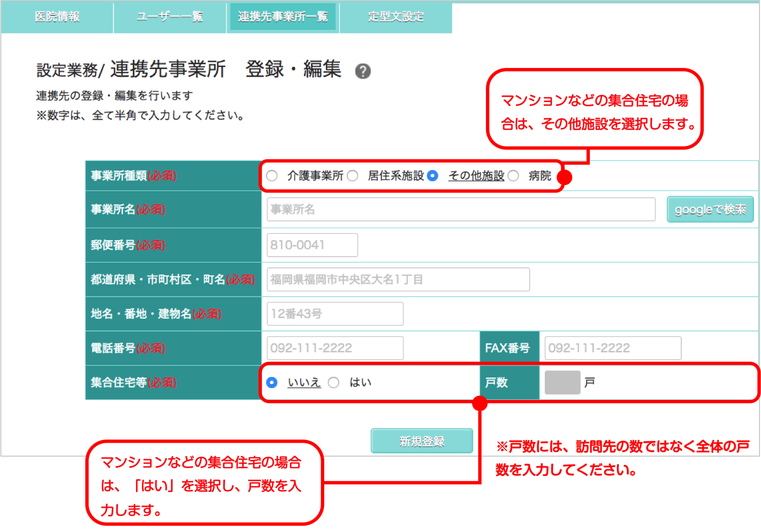761x532 pixels.
Task: Select the 介護事業所 radio button
Action: point(272,176)
